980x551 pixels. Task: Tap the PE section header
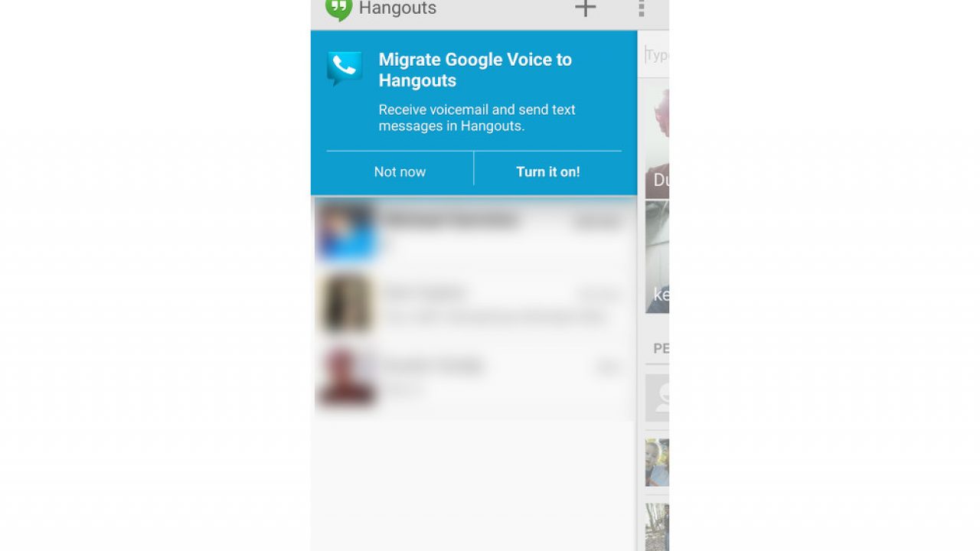(x=661, y=348)
